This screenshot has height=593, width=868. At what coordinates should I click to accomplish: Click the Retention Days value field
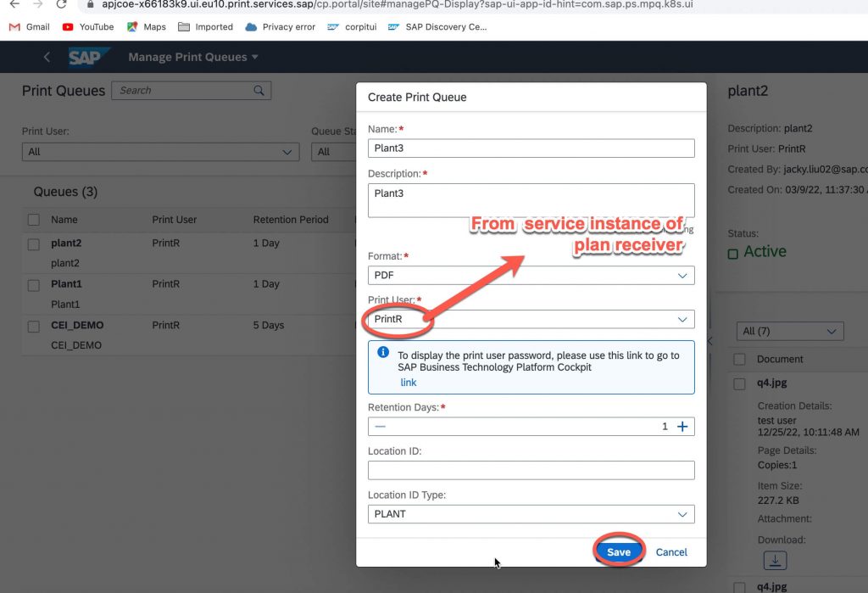(531, 426)
